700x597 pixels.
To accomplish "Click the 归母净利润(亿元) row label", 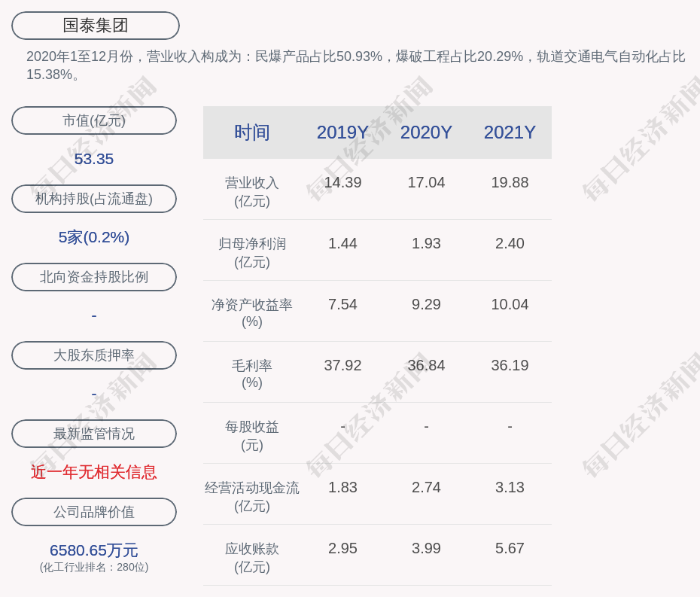I will point(252,253).
